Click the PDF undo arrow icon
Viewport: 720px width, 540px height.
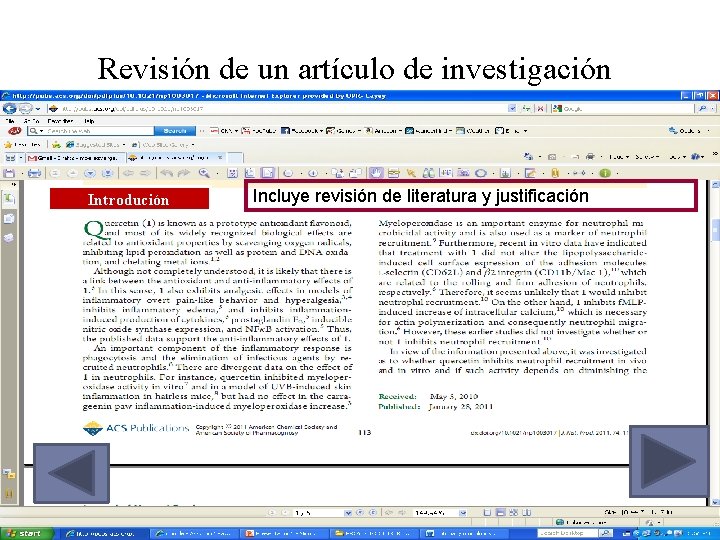(x=166, y=173)
